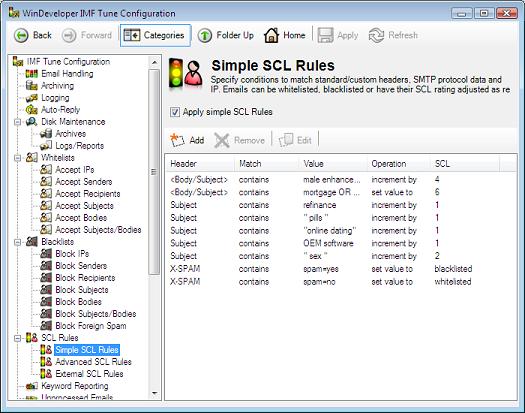Click the tree vertical scrollbar thumb

coord(154,172)
